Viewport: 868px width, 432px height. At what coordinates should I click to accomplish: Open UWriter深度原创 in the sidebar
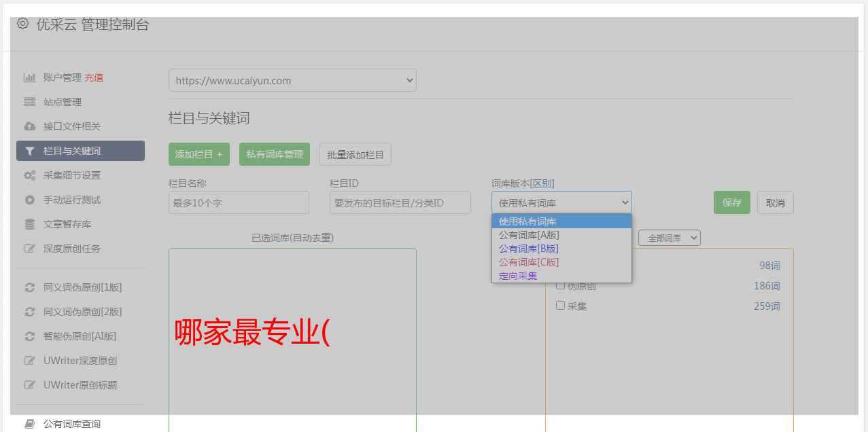point(80,361)
